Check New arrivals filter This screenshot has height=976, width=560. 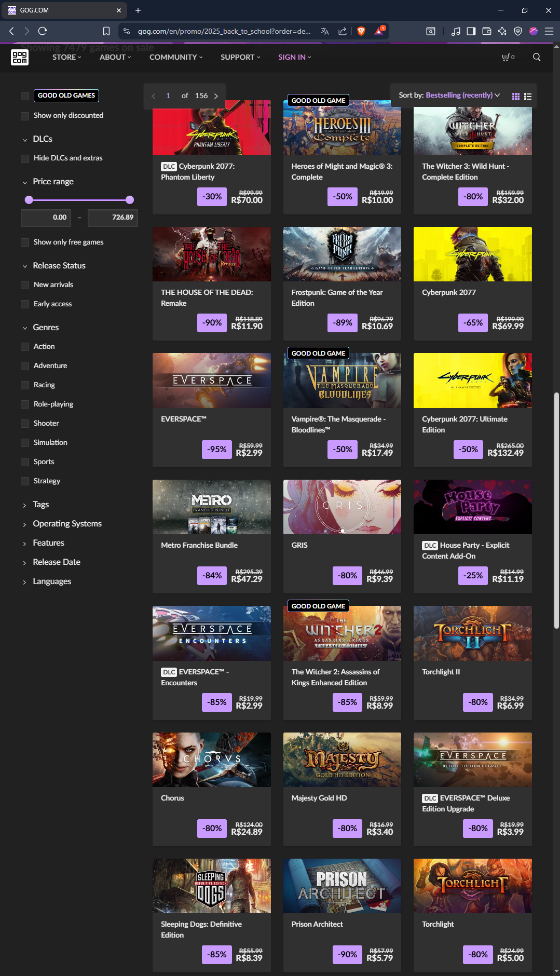(x=25, y=285)
